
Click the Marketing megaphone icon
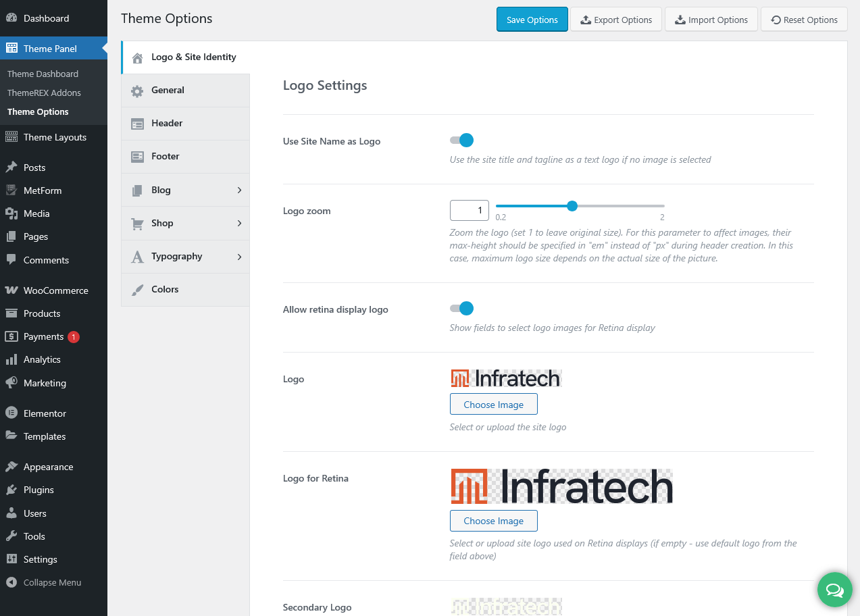pos(11,383)
